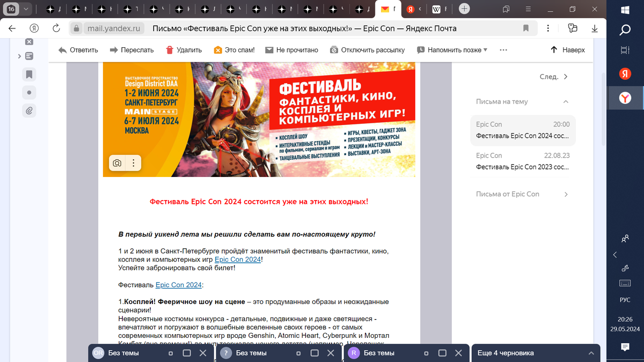
Task: Click Epic Con 2024 link after Фестиваль
Action: (x=179, y=285)
